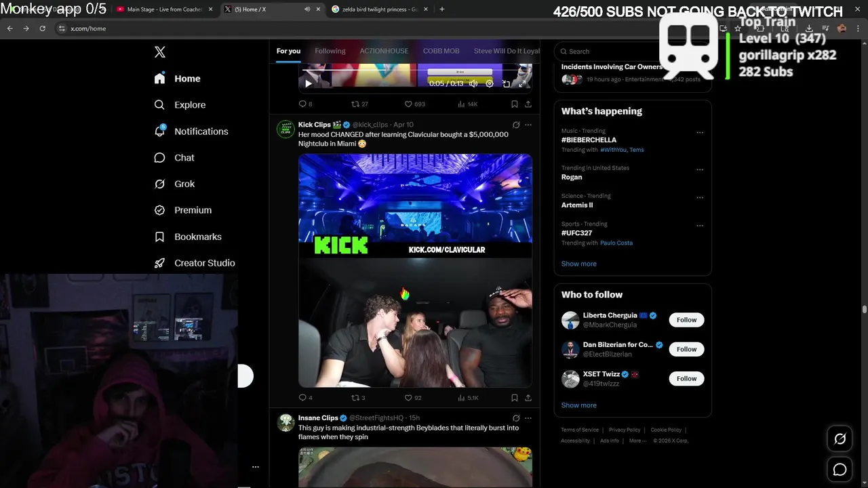
Task: Open Kick Clips display name link
Action: coord(319,125)
